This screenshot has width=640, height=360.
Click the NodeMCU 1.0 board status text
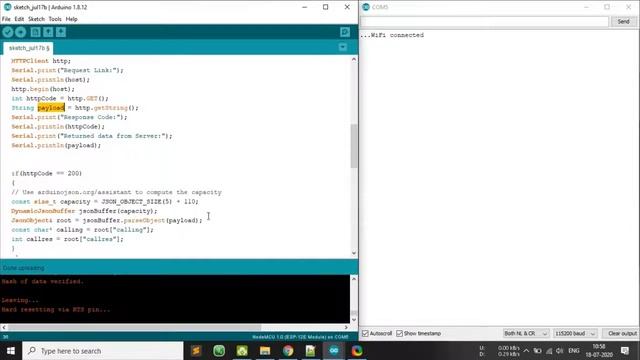point(300,337)
